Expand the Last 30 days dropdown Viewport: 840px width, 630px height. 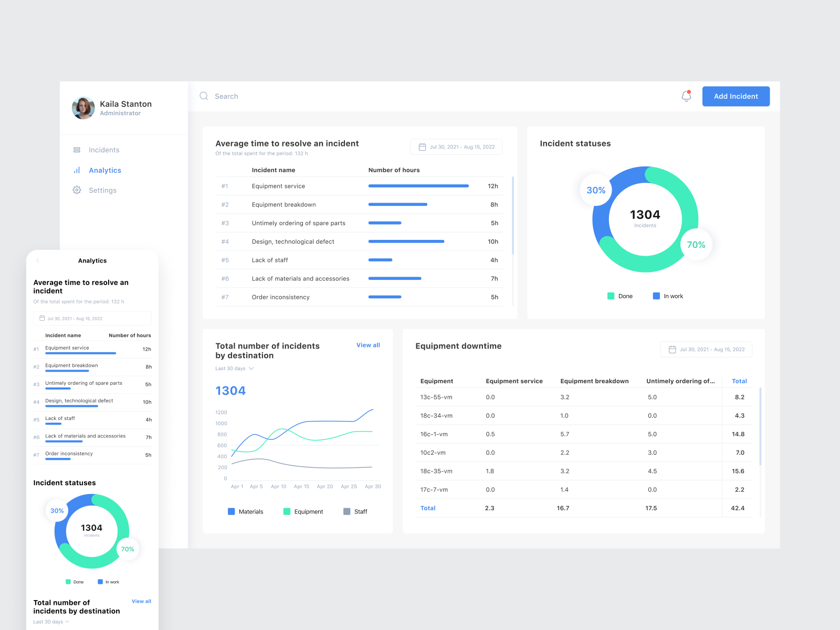[235, 368]
